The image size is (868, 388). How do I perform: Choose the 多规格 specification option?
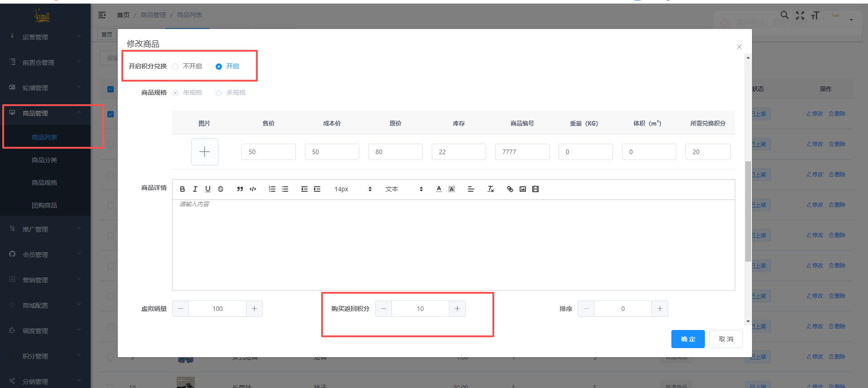219,93
